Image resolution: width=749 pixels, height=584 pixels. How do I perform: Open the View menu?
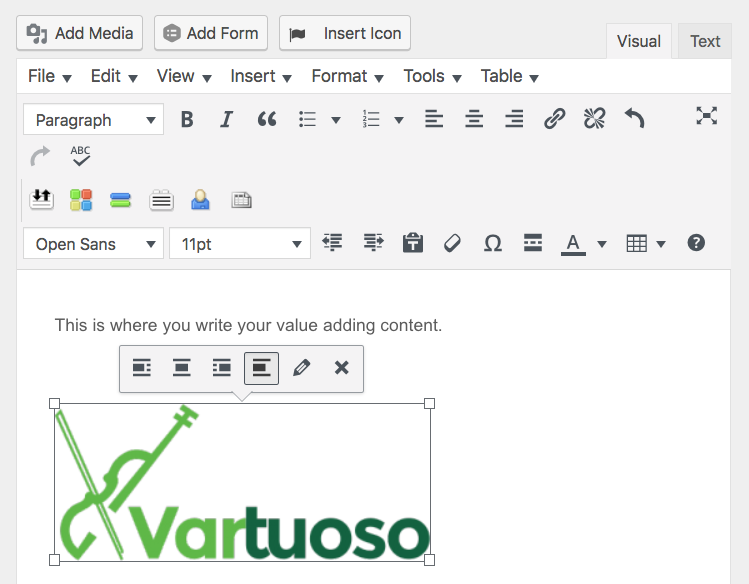pyautogui.click(x=184, y=76)
